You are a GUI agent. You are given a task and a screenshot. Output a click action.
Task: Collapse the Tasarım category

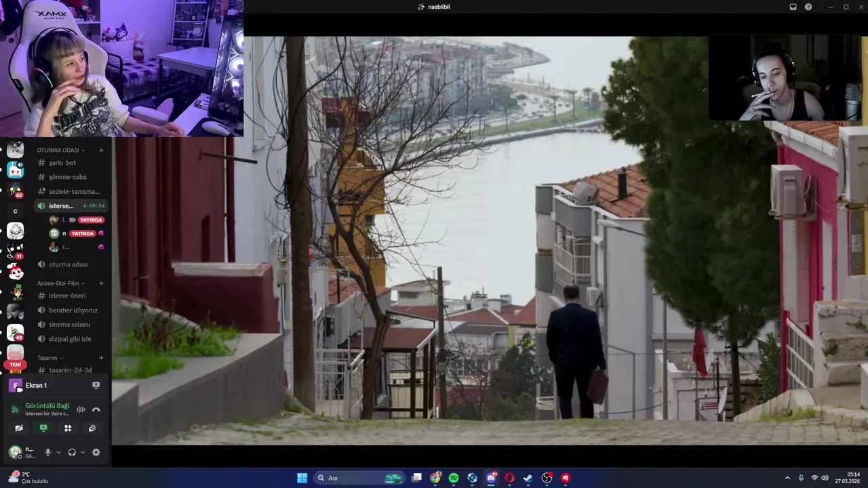tap(50, 358)
